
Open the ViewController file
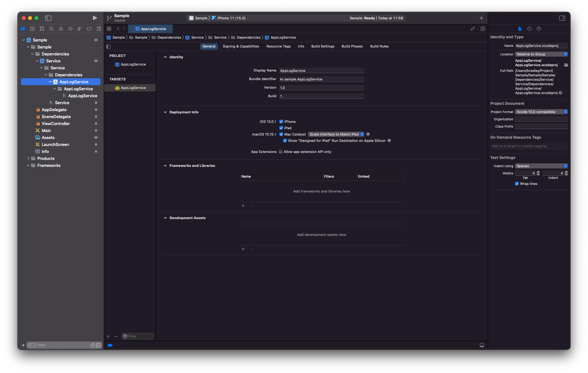(56, 123)
